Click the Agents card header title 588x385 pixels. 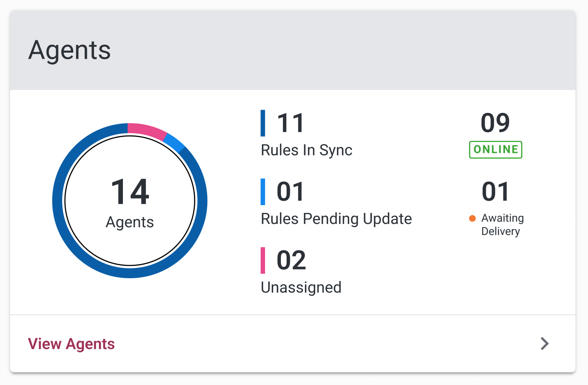tap(69, 51)
